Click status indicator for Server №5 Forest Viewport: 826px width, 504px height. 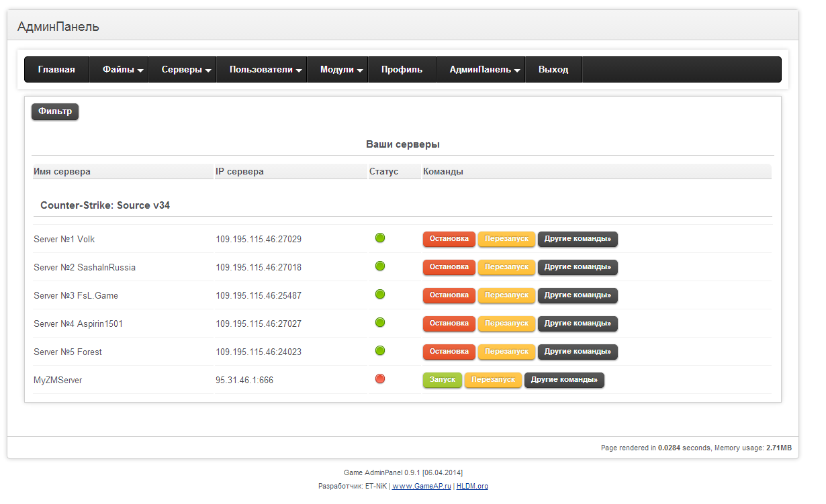(380, 350)
